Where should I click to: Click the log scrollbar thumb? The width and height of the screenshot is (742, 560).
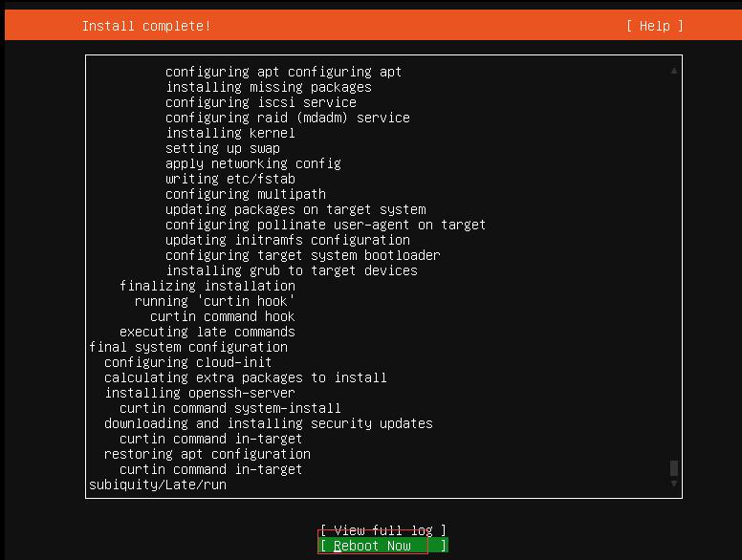[x=674, y=468]
